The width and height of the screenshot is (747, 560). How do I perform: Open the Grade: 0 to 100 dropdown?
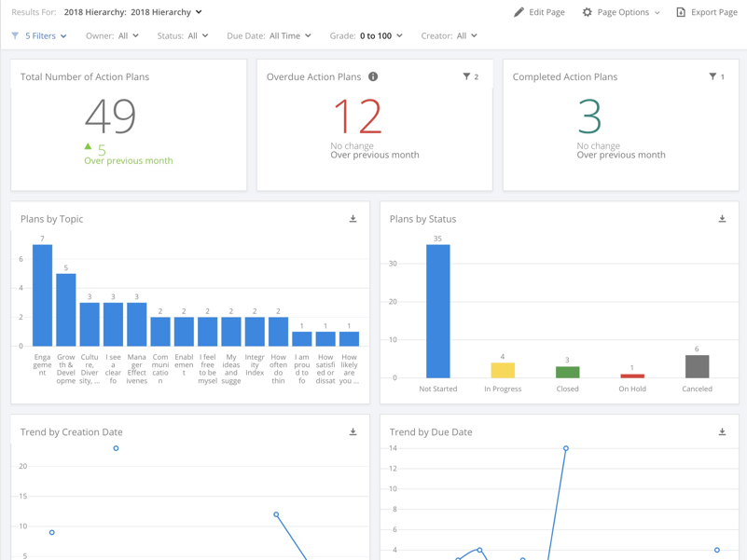click(367, 35)
